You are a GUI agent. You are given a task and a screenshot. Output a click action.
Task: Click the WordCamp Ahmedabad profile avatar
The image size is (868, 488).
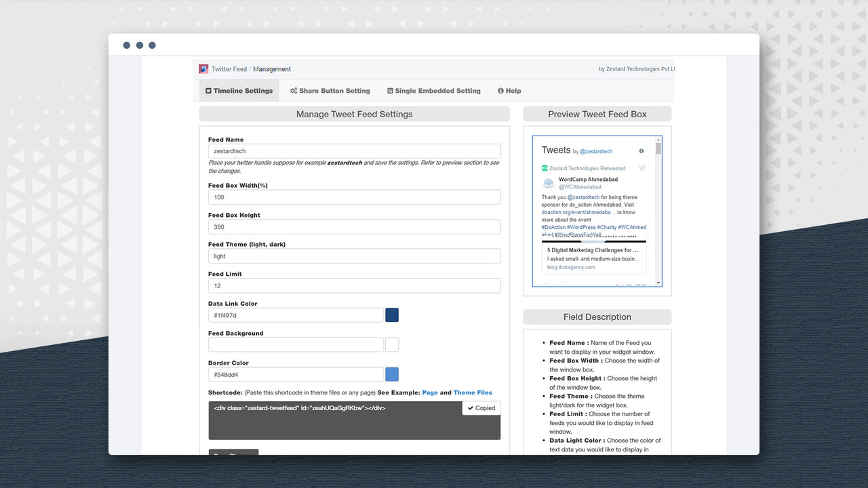[x=549, y=183]
